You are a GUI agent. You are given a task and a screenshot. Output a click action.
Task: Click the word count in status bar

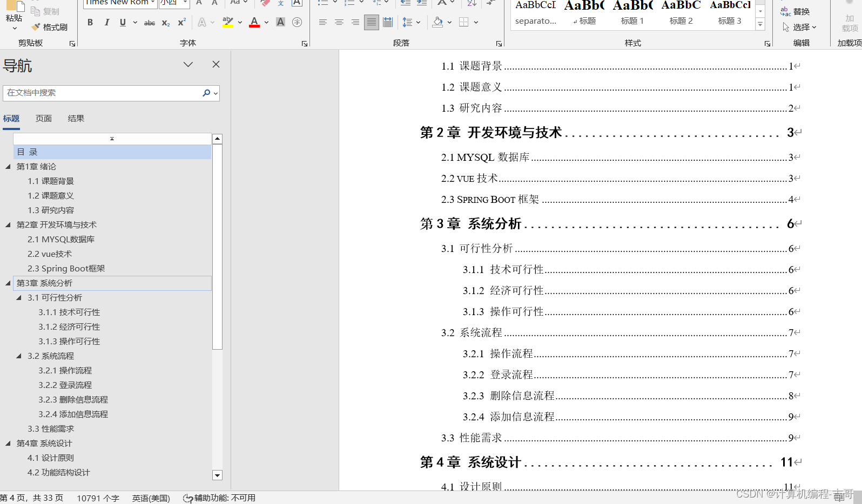point(98,498)
